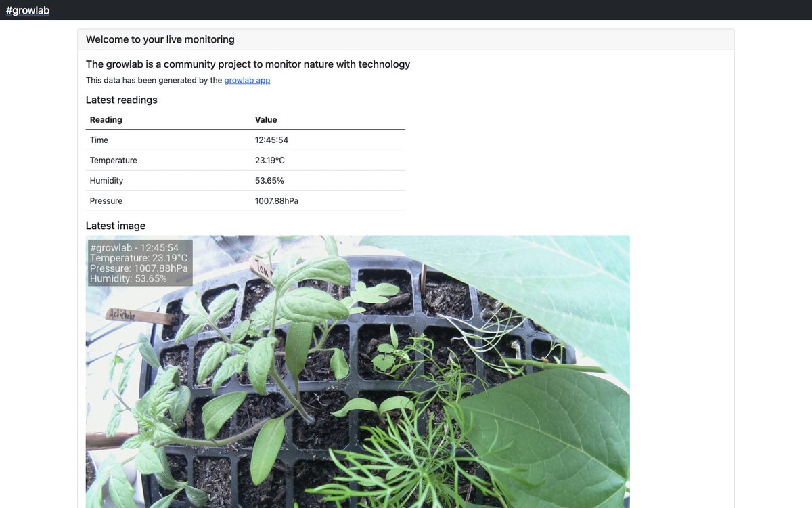Click the Value column header
Screen dimensions: 812x508
(266, 120)
